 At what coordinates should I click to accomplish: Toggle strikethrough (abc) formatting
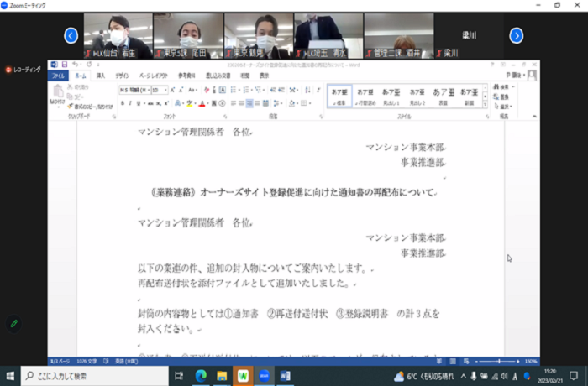pos(150,103)
